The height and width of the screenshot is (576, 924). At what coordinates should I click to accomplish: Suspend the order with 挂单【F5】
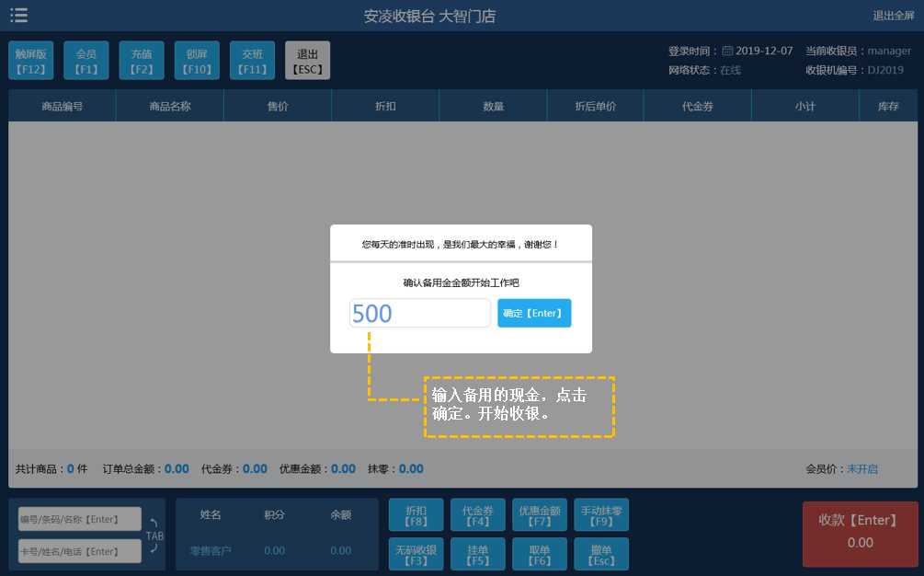[477, 553]
